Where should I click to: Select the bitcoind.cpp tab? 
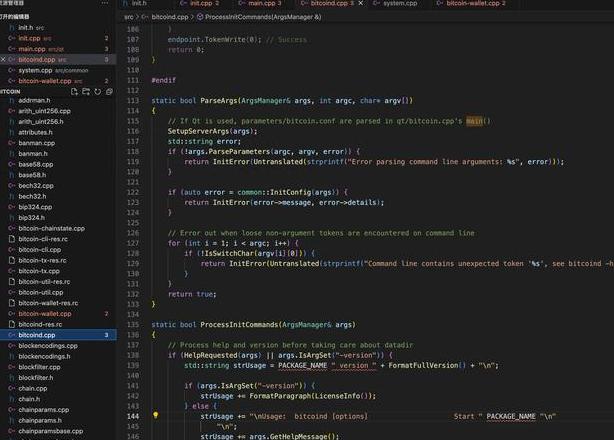pyautogui.click(x=328, y=3)
